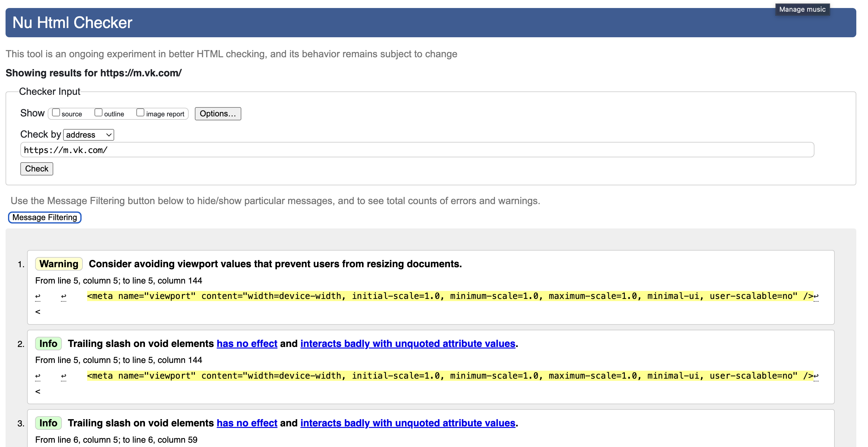Viewport: 868px width, 447px height.
Task: Open the Options… button
Action: tap(218, 114)
